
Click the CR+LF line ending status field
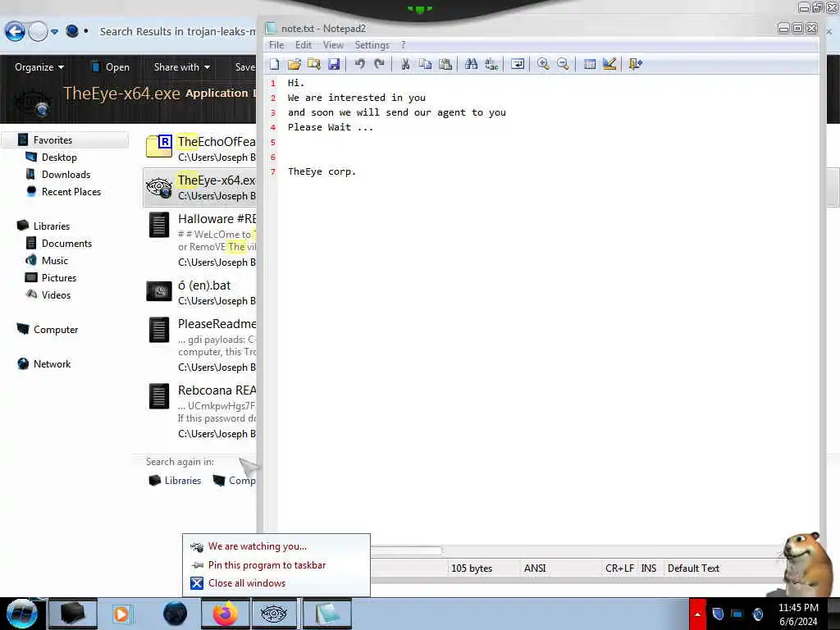coord(619,568)
